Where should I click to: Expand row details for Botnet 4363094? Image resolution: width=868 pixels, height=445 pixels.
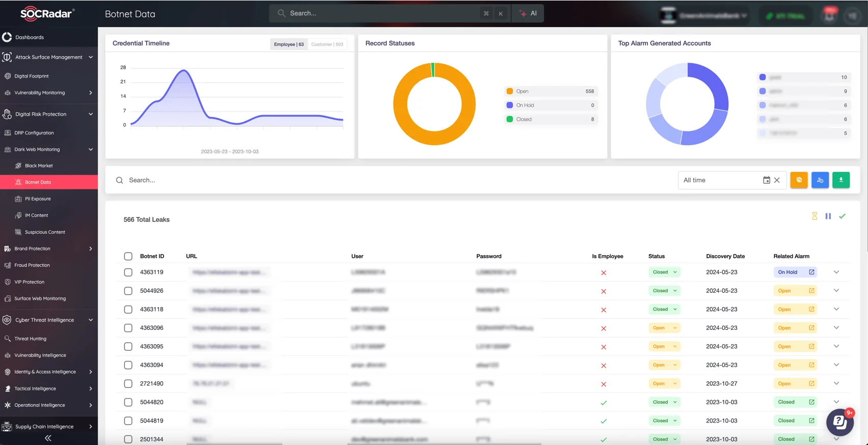click(x=836, y=365)
